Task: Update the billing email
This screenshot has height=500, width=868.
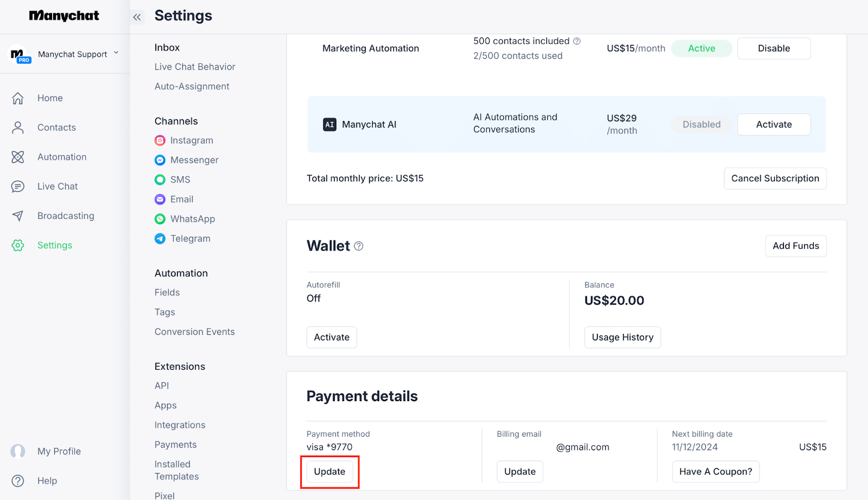Action: pyautogui.click(x=520, y=472)
